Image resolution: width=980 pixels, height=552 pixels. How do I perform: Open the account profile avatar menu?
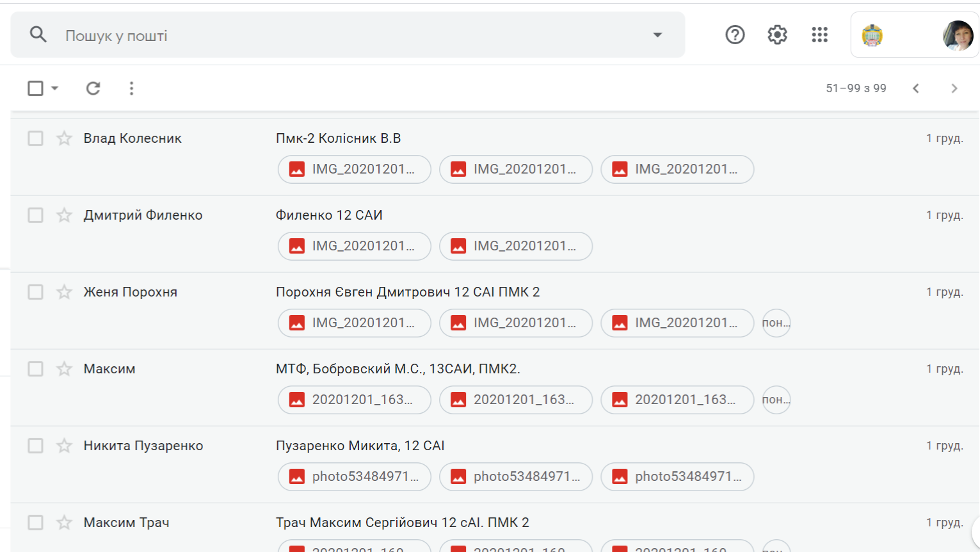pyautogui.click(x=958, y=35)
